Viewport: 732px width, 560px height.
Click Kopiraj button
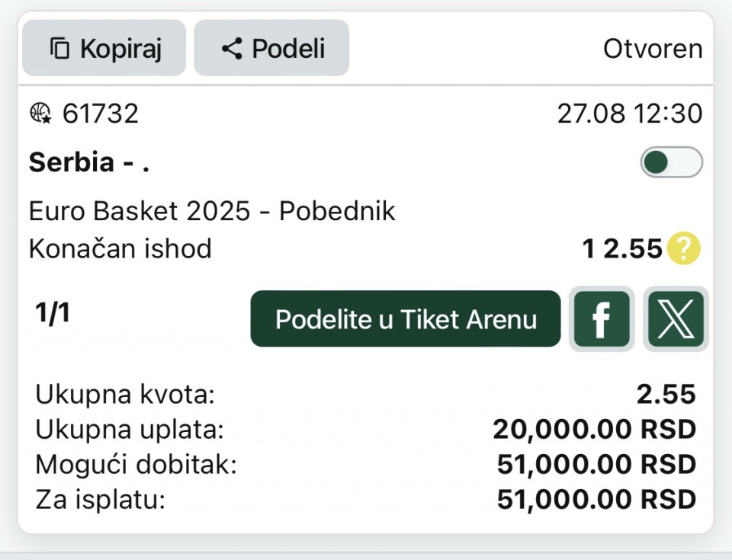[104, 47]
